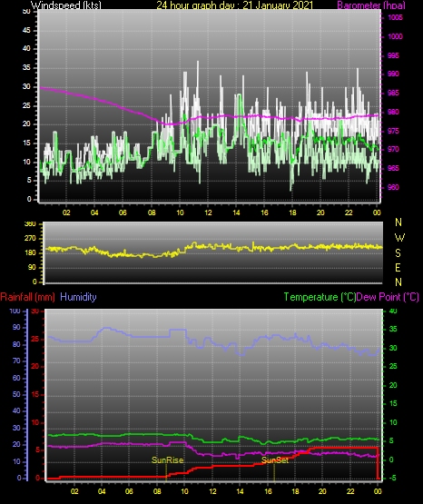Click the 12 hour tick on wind graph

tap(208, 212)
